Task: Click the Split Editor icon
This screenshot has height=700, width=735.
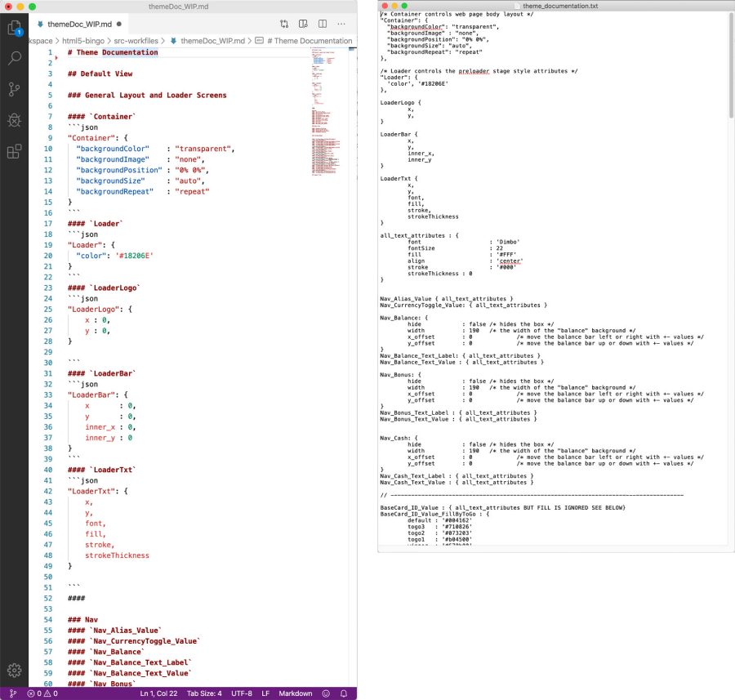Action: [323, 24]
